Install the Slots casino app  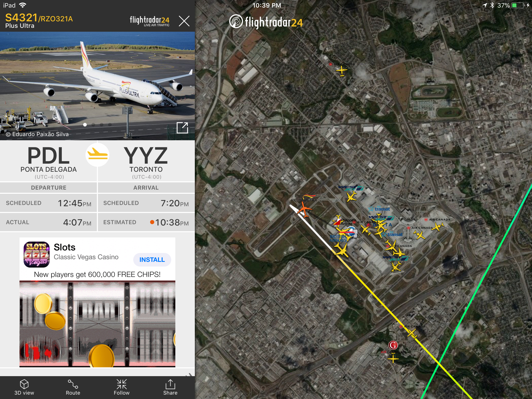[152, 260]
